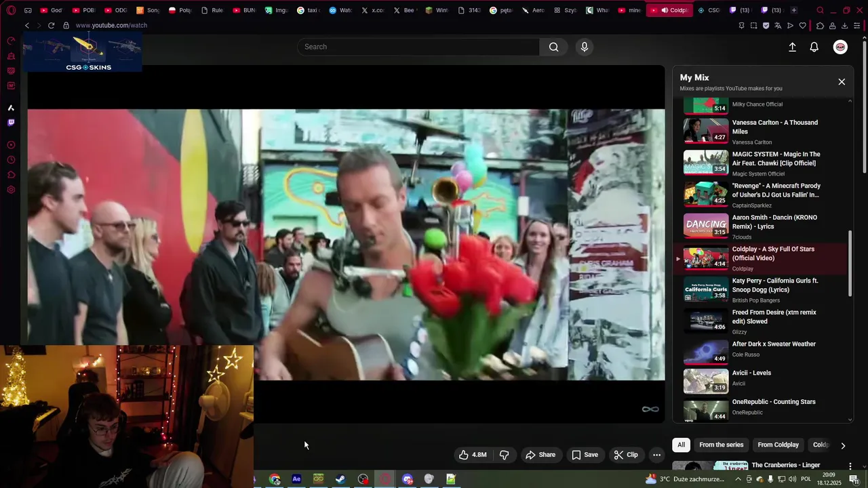This screenshot has height=488, width=868.
Task: Open YouTube notifications bell
Action: tap(814, 47)
